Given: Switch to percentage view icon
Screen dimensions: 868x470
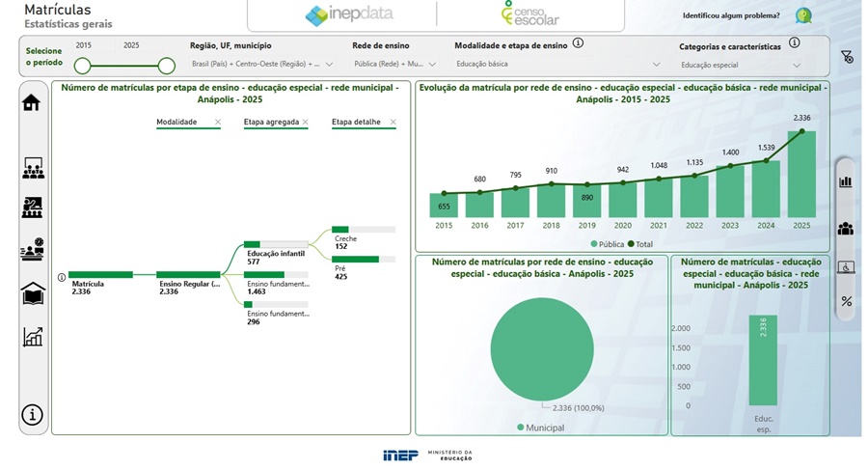Looking at the screenshot, I should 846,301.
